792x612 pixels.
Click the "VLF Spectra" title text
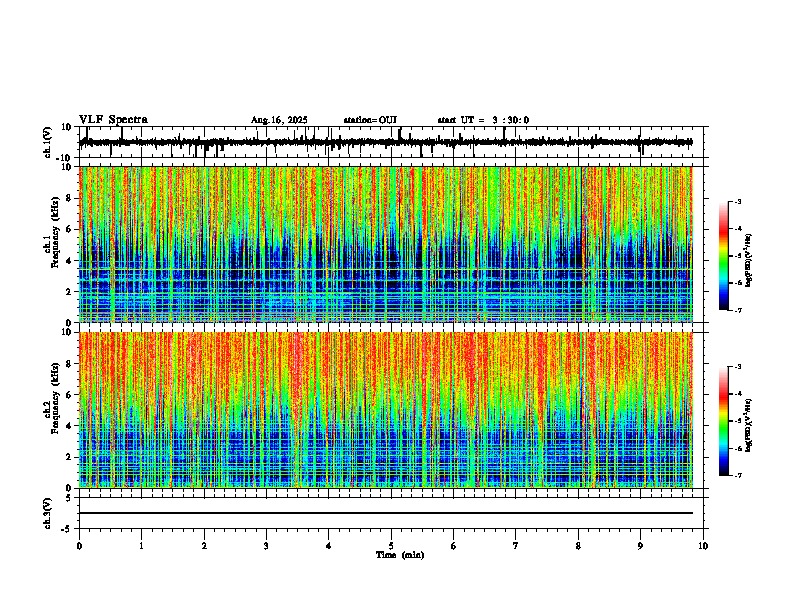113,120
